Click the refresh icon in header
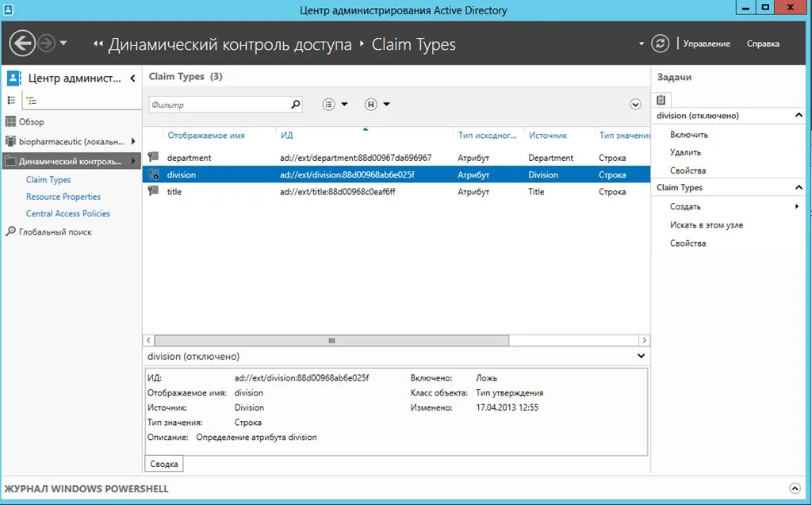The image size is (812, 505). tap(660, 44)
